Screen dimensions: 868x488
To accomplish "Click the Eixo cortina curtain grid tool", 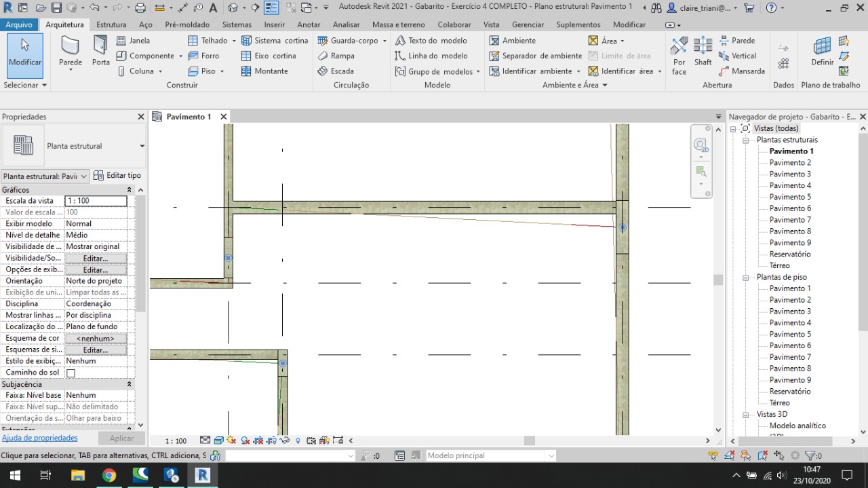I will click(x=269, y=56).
